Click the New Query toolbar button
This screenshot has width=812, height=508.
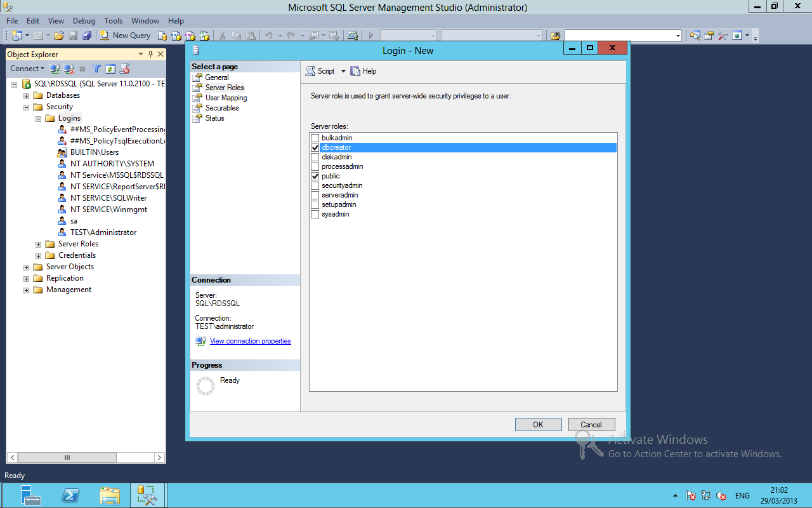[126, 36]
